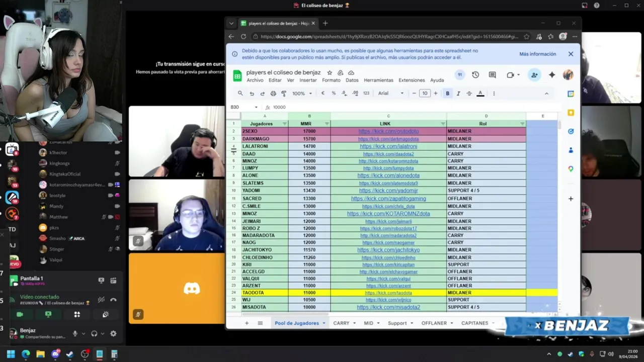This screenshot has width=644, height=362.
Task: Toggle strikethrough formatting
Action: pos(469,94)
